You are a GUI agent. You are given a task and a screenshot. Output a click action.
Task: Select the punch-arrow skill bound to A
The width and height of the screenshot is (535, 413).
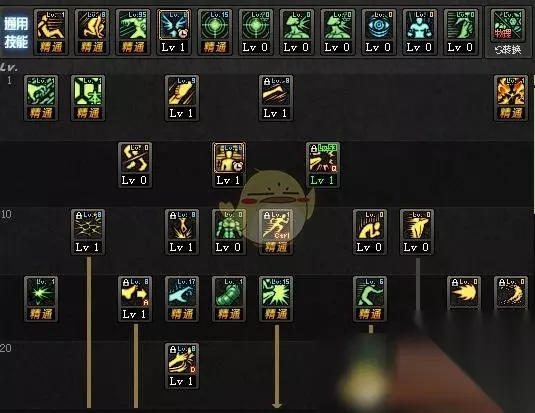pos(135,299)
